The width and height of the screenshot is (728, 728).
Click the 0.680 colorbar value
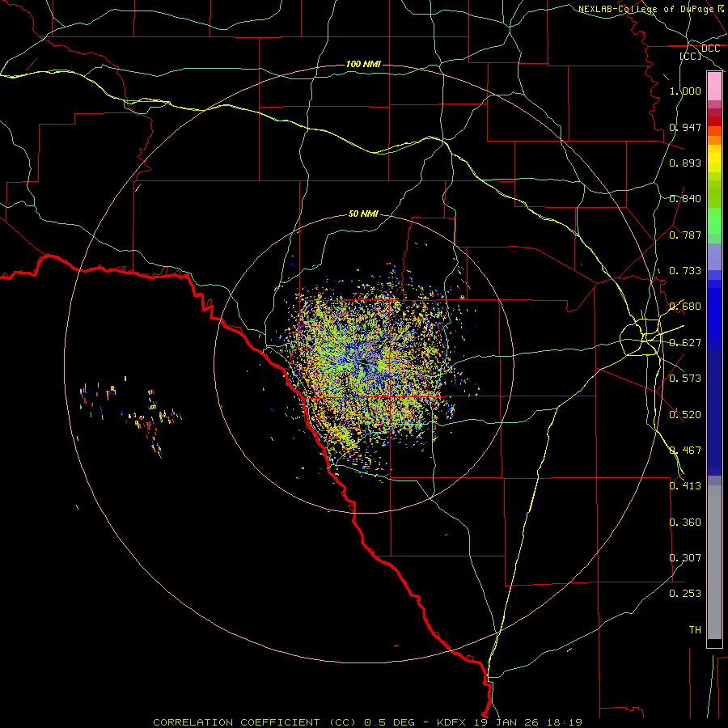(x=685, y=307)
